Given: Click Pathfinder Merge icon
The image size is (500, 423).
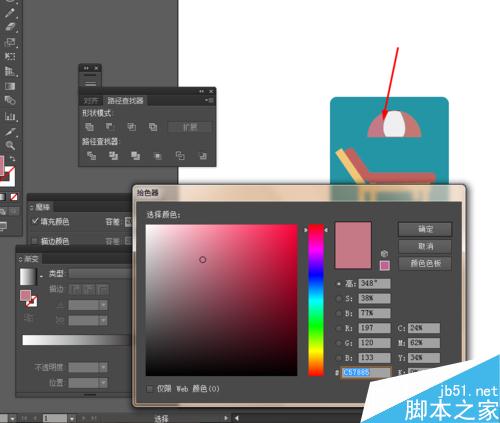Looking at the screenshot, I should pos(135,155).
